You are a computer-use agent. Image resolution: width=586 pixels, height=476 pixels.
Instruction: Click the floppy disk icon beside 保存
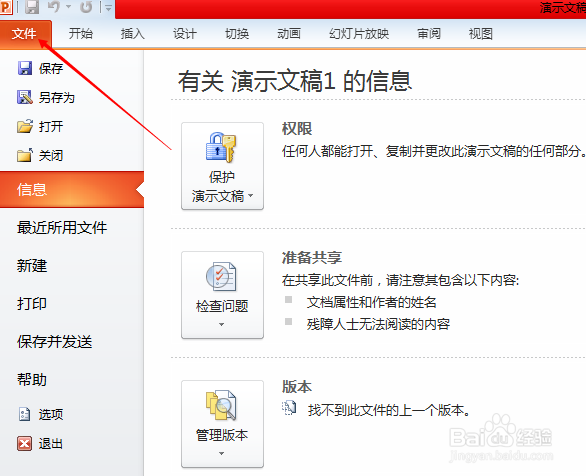point(25,68)
